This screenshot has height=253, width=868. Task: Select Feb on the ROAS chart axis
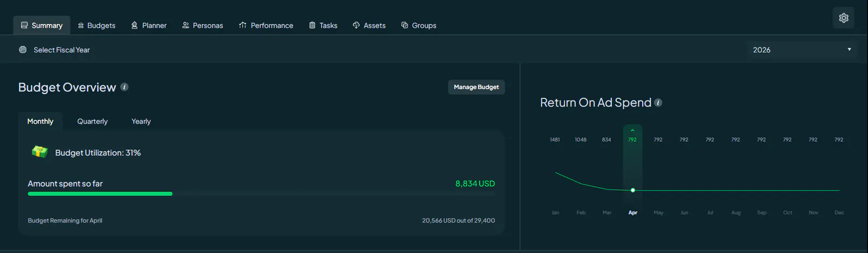581,212
